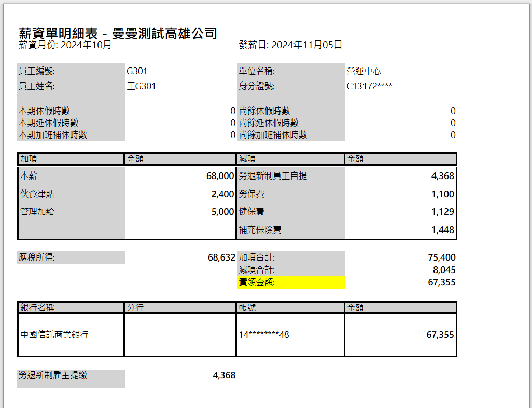Image resolution: width=532 pixels, height=408 pixels.
Task: Click the 減項 column header
Action: tap(247, 159)
